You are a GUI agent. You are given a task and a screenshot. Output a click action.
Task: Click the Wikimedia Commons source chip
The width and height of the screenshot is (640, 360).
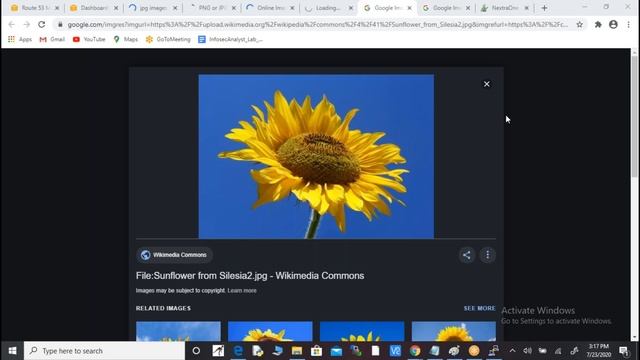pos(174,255)
